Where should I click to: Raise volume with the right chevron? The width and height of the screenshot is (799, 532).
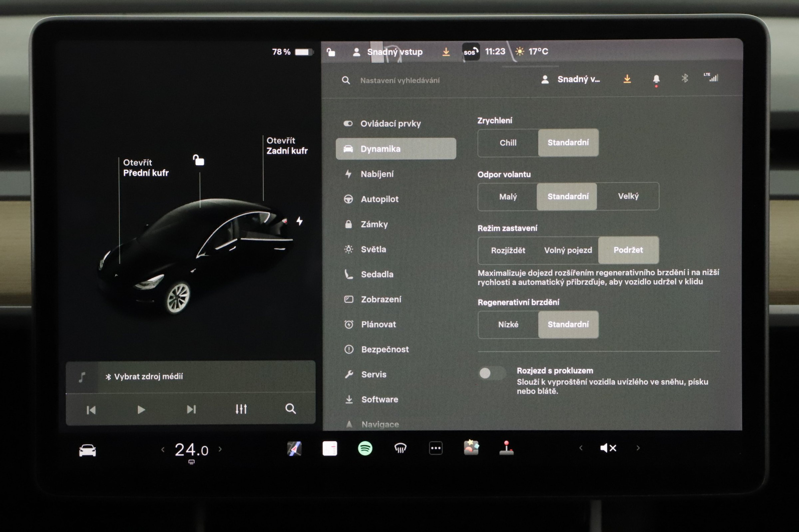(x=638, y=448)
